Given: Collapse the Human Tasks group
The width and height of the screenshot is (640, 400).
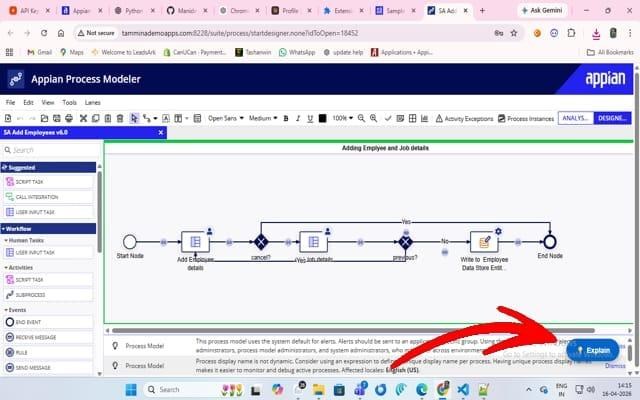Looking at the screenshot, I should point(24,240).
